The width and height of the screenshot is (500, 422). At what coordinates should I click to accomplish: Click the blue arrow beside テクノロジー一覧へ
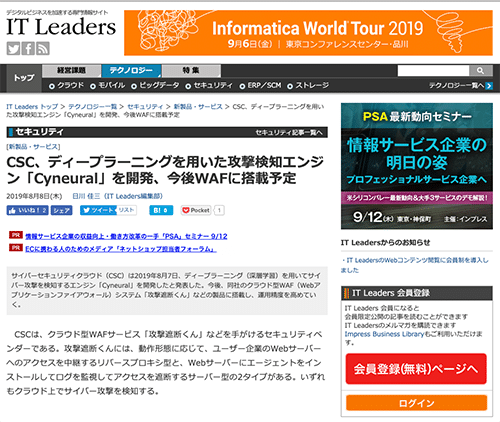pos(489,86)
